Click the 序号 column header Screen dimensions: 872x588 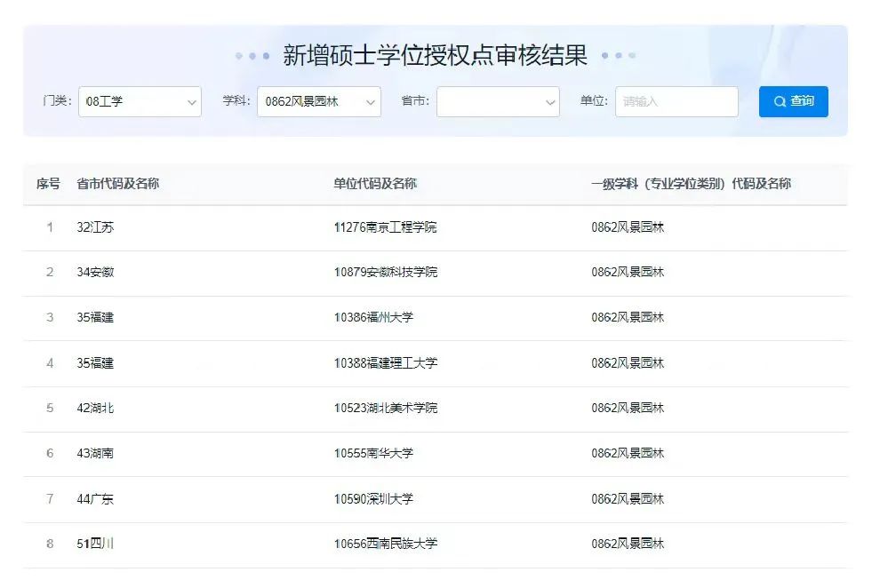coord(48,184)
